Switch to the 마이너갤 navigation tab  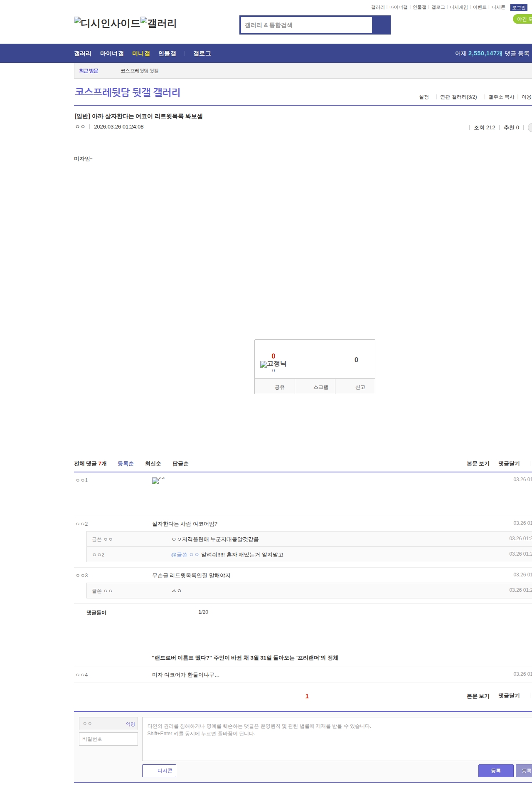[x=112, y=54]
